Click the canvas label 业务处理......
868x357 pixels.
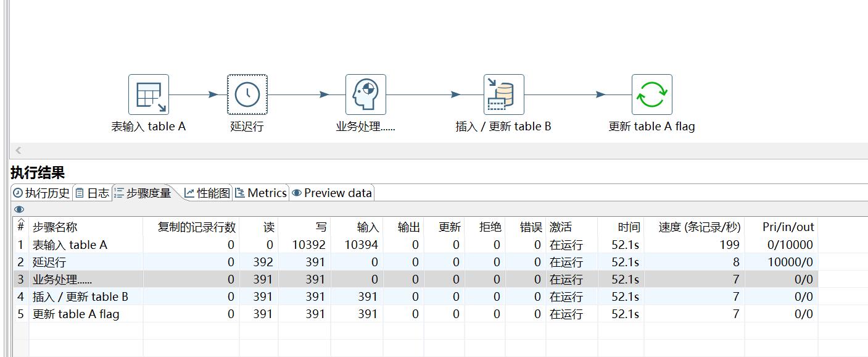tap(365, 127)
